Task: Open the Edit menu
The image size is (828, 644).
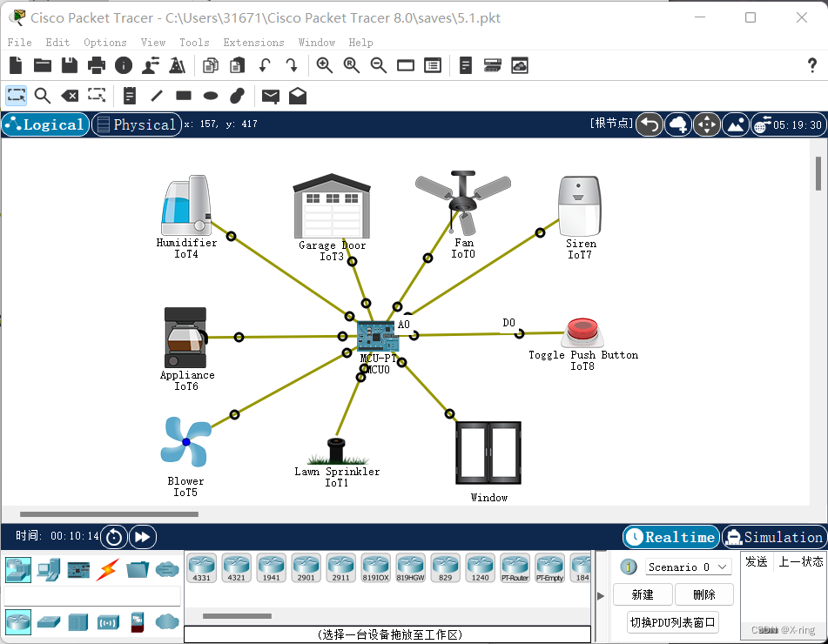Action: [x=57, y=43]
